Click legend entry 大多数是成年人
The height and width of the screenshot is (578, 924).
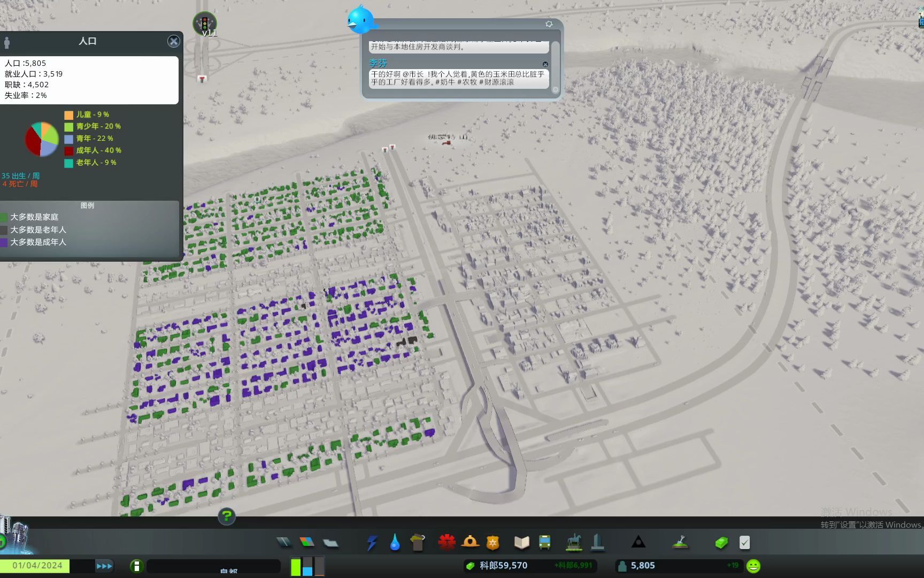tap(38, 242)
